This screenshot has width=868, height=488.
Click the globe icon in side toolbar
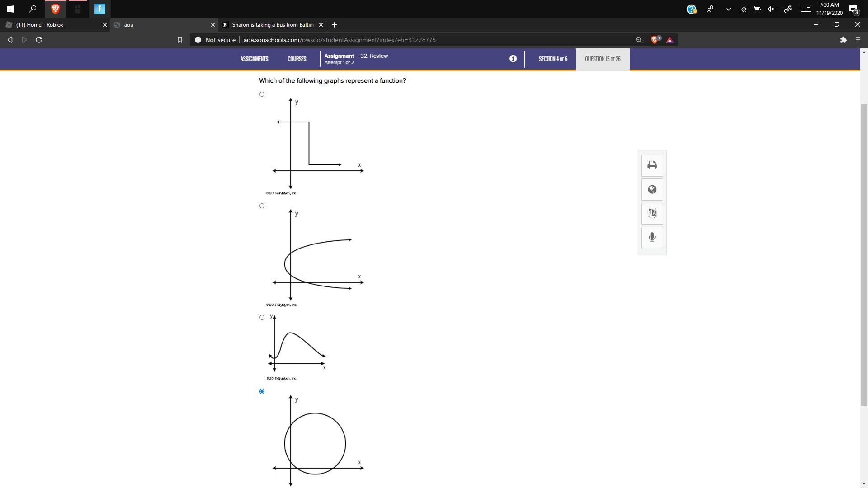point(651,189)
